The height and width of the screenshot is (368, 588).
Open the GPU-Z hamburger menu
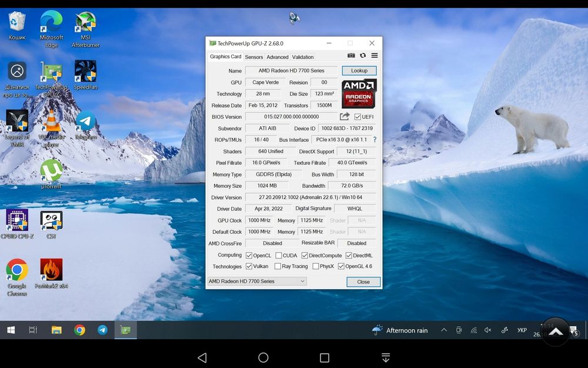375,55
